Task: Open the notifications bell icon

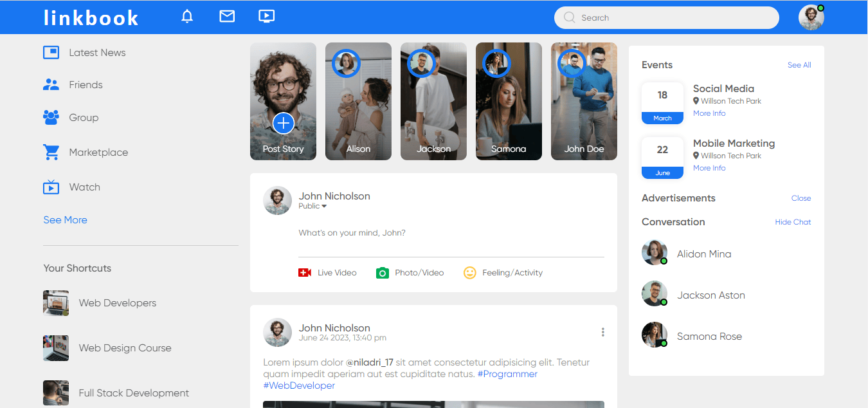Action: 187,16
